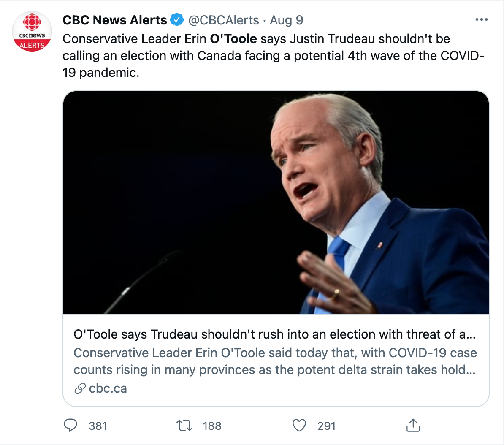Click the 381 replies count

(98, 426)
